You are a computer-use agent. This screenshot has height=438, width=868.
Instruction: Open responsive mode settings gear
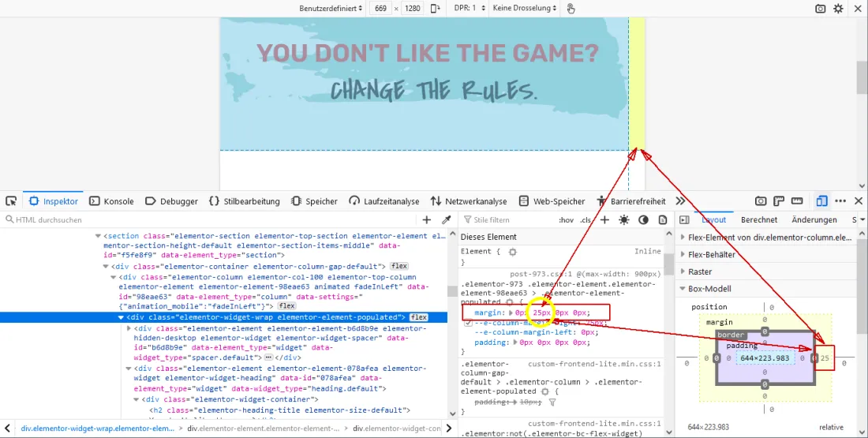coord(838,9)
